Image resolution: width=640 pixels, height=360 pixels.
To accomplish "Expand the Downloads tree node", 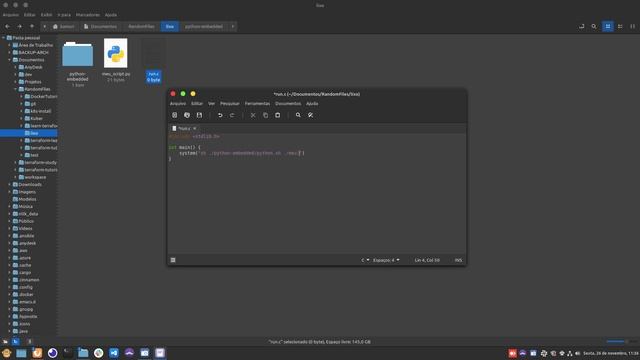I will tap(10, 184).
